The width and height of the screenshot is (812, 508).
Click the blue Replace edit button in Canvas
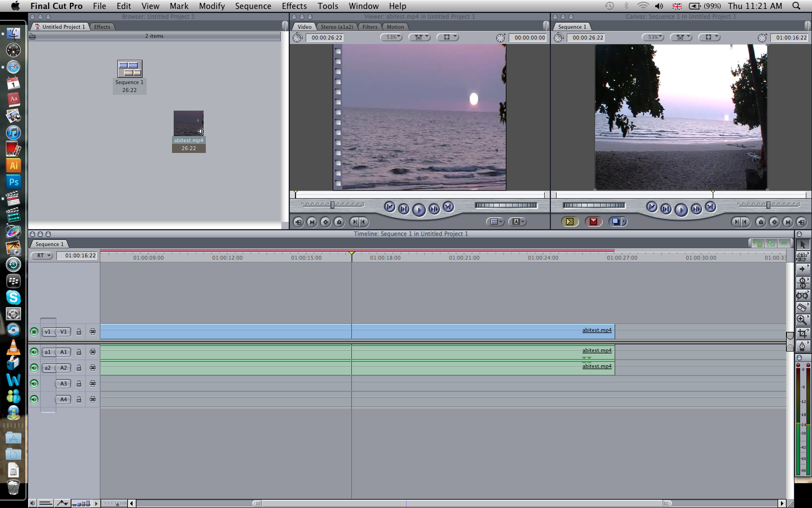tap(617, 222)
